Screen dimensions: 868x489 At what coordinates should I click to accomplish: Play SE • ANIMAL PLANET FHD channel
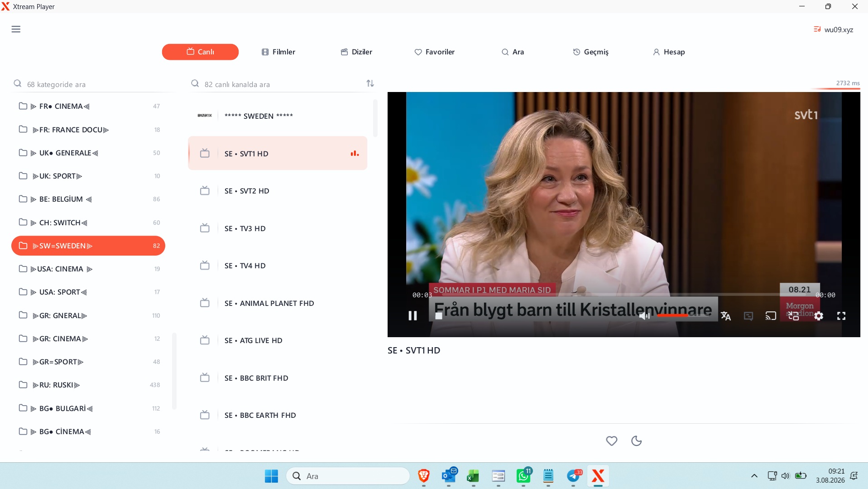[x=278, y=303]
